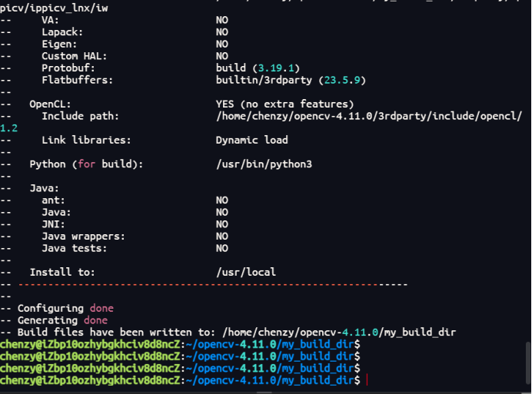Click the 'picv/ippicv_lnx/iw' text at top

point(54,8)
